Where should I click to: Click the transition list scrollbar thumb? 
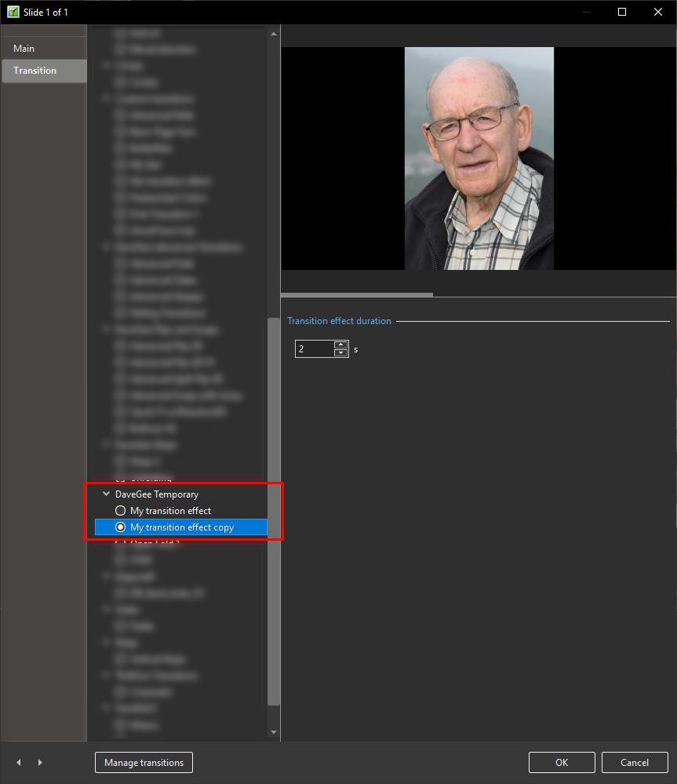(x=273, y=510)
